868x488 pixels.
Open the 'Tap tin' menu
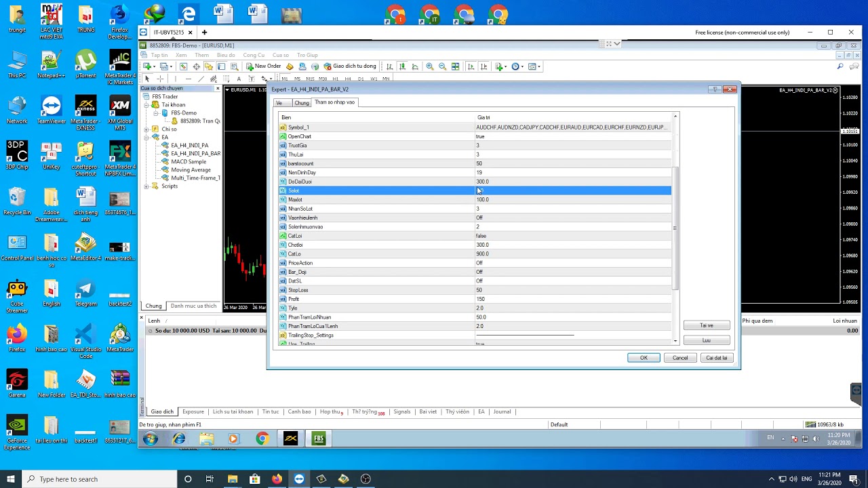pos(159,55)
